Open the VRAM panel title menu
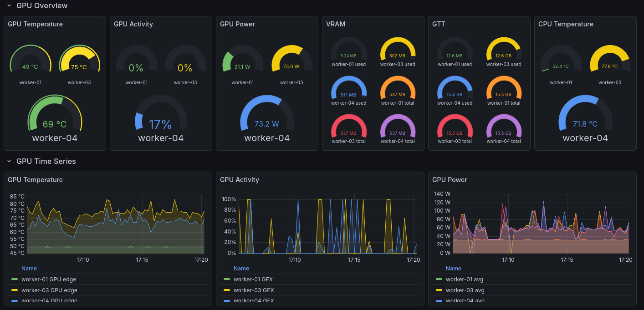The width and height of the screenshot is (644, 310). coord(336,24)
